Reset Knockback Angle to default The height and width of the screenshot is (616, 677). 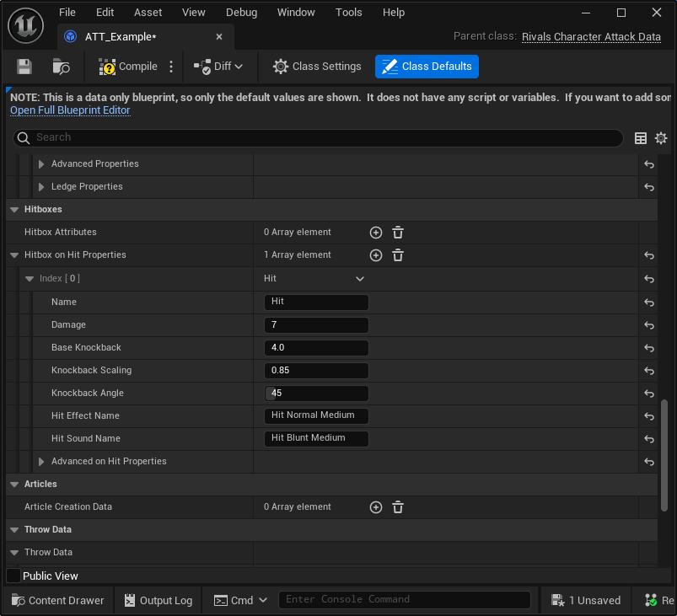649,394
